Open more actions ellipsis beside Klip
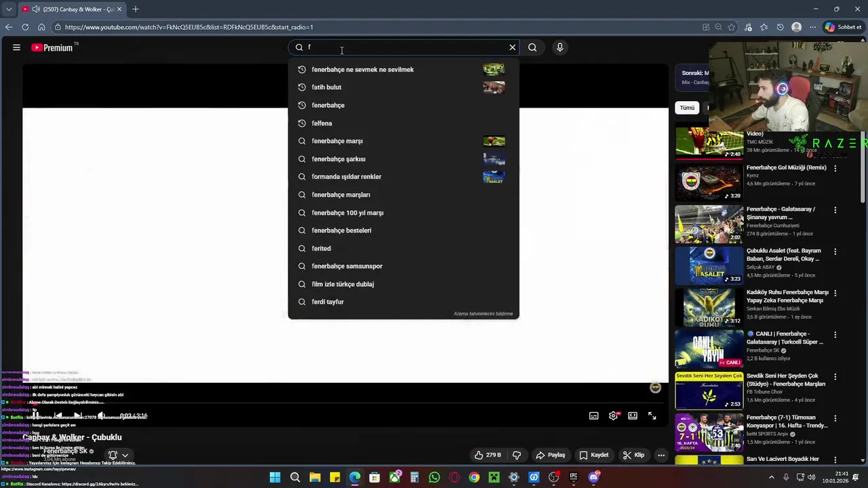Viewport: 868px width, 488px height. click(661, 455)
